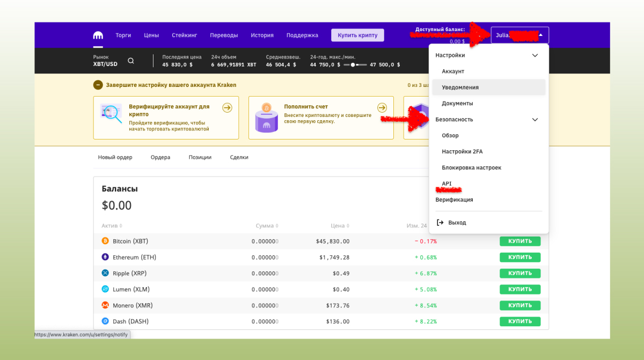Click the Ripple (XRP) coin icon
Screen dimensions: 644x360
[105, 273]
